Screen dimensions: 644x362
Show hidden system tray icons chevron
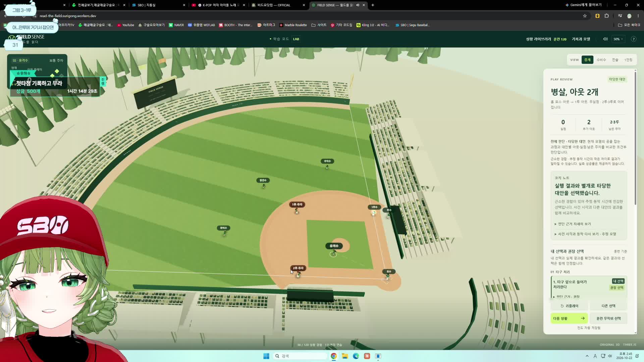point(587,356)
